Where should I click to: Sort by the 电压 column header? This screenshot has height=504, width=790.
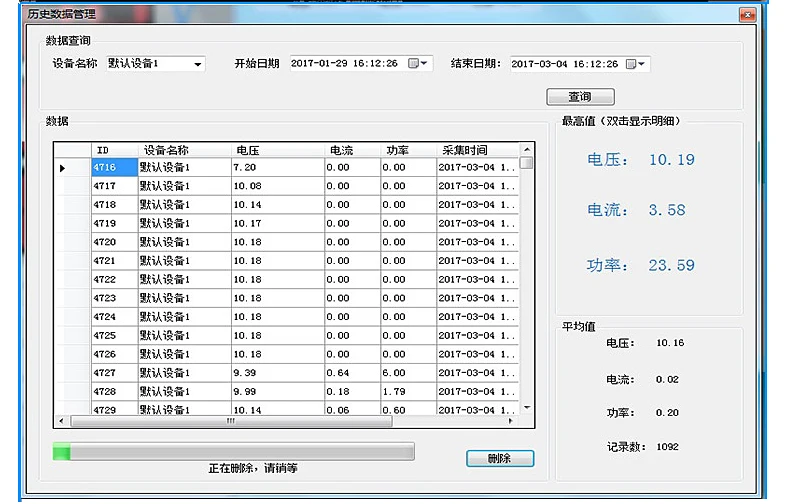[x=278, y=150]
